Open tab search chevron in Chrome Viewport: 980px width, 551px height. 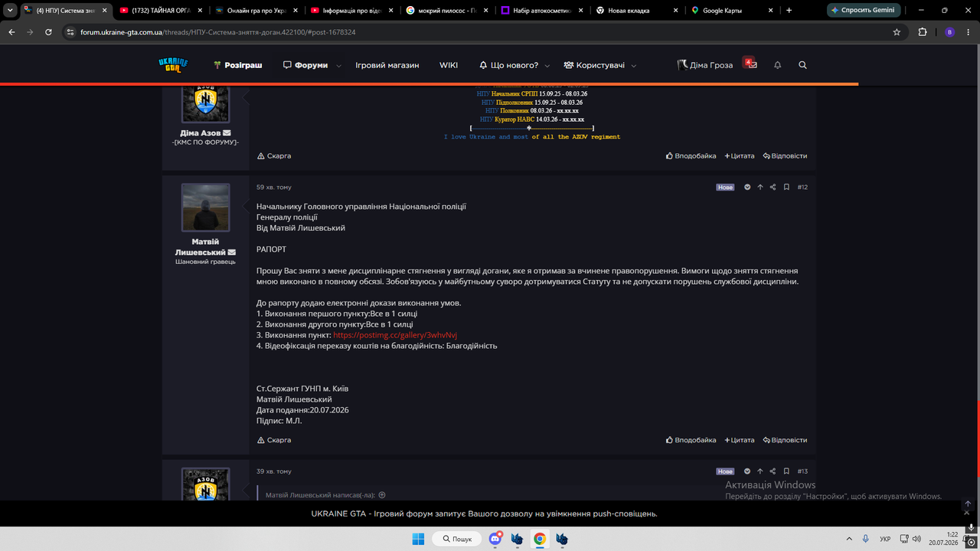pos(8,11)
